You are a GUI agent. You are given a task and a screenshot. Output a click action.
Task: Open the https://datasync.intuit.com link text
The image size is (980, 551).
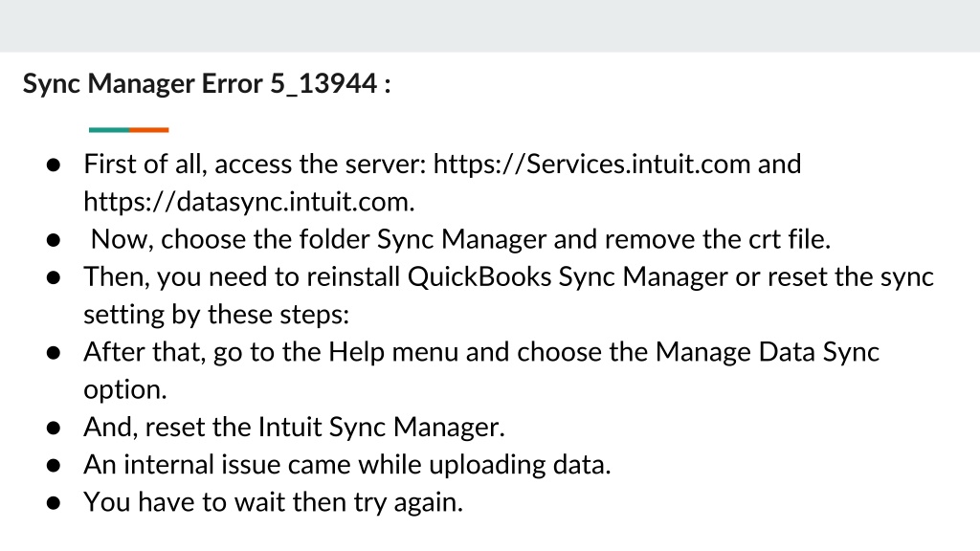point(249,201)
